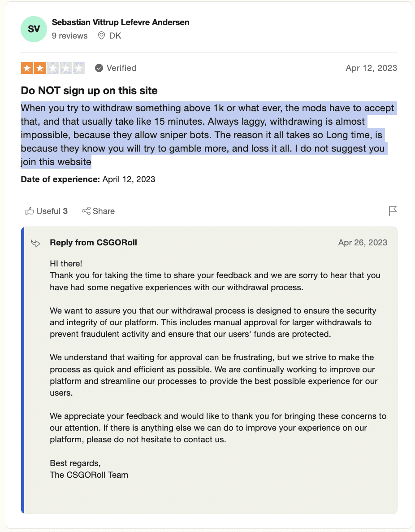Viewport: 415px width, 532px height.
Task: Click the reviewer name Sebastian Vittrup Lefevre Andersen
Action: tap(121, 22)
